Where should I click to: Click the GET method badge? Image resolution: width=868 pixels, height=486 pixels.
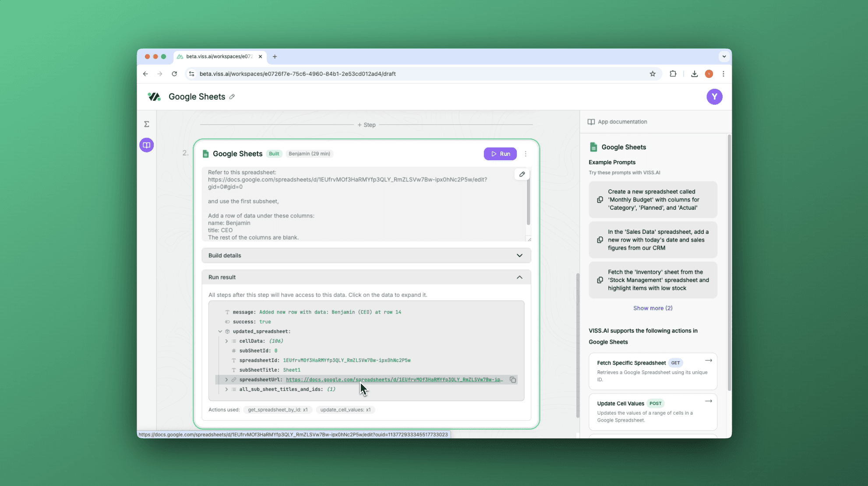pyautogui.click(x=676, y=363)
